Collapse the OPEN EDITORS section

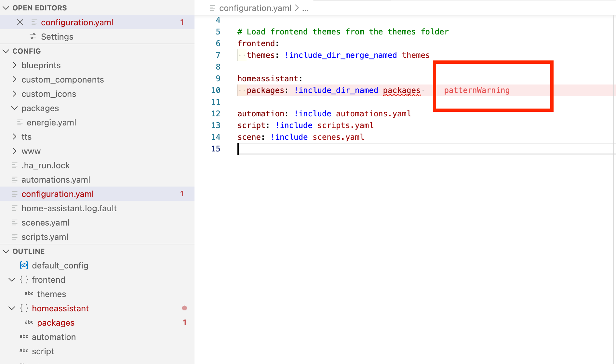(x=6, y=8)
